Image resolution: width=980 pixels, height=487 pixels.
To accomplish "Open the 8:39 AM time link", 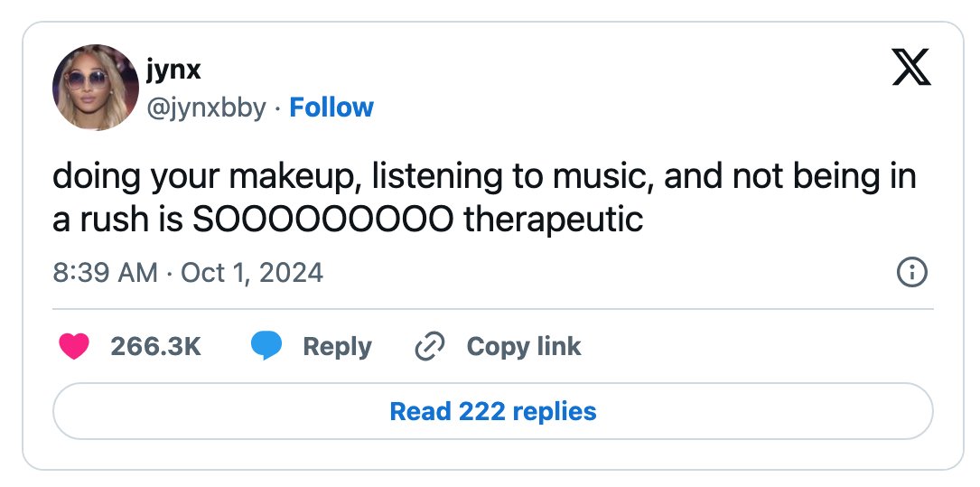I will (105, 273).
